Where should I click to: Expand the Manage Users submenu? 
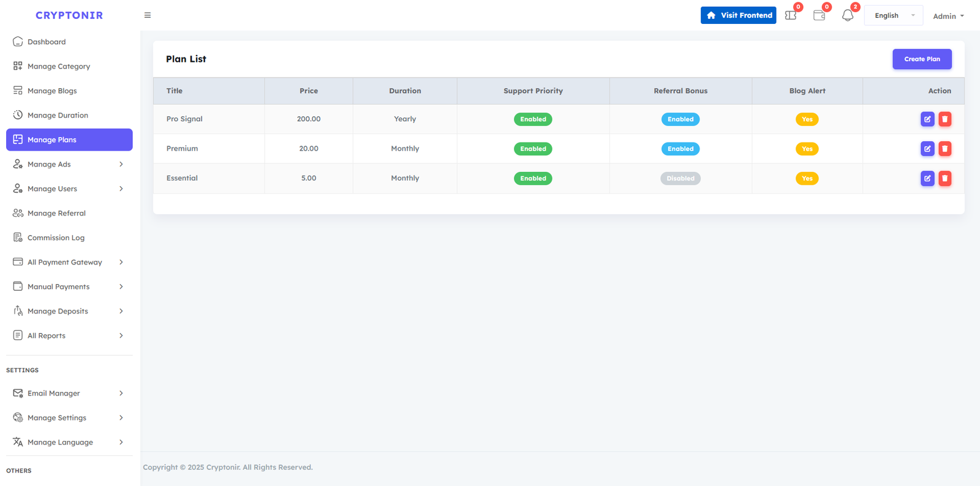(69, 189)
